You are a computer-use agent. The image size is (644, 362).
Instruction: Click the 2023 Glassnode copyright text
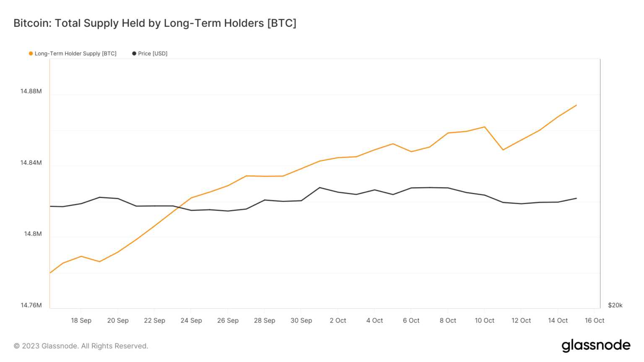[x=81, y=346]
